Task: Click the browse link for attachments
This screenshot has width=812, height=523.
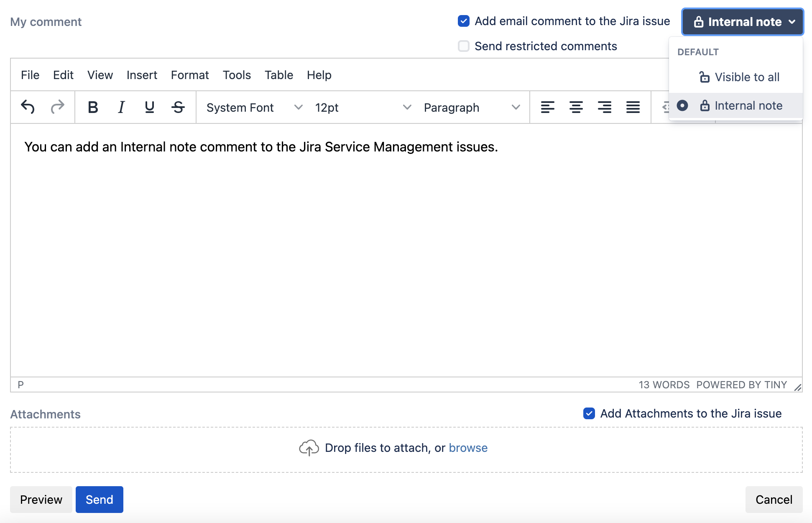Action: click(468, 448)
